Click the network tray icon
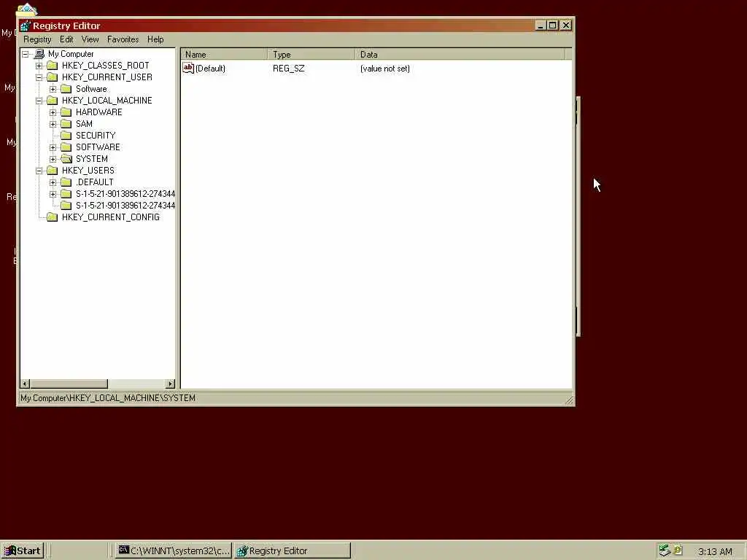 pos(665,551)
